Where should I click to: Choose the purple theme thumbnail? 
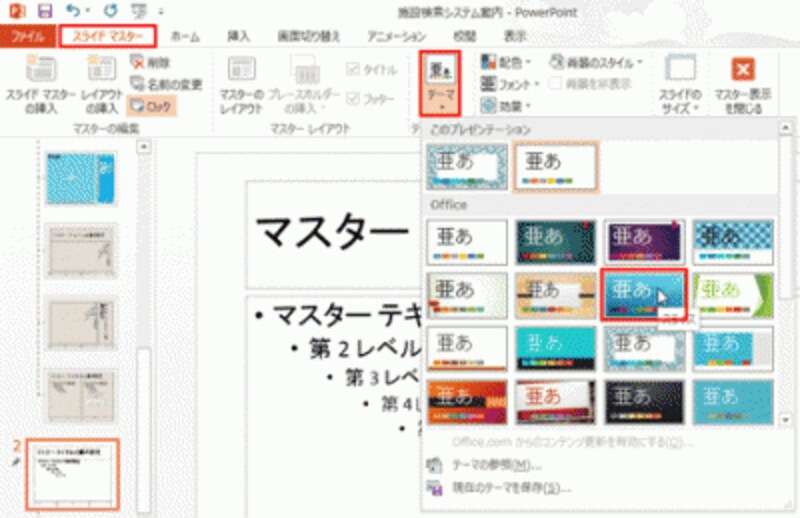click(644, 242)
